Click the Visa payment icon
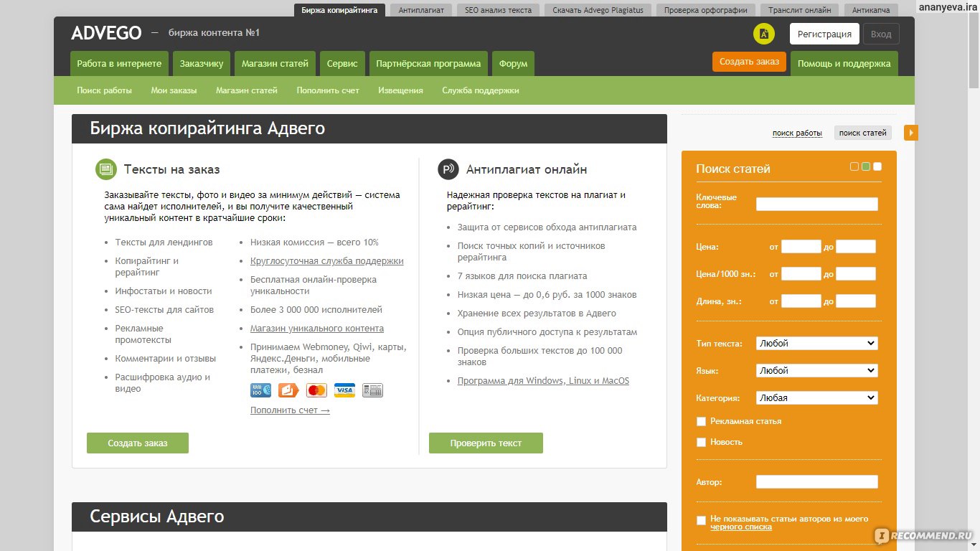Viewport: 980px width, 551px height. (x=344, y=390)
